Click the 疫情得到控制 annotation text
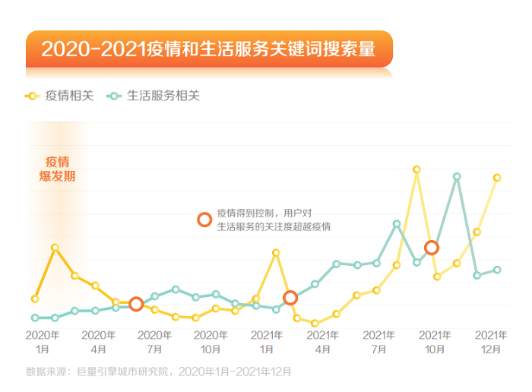 click(273, 220)
